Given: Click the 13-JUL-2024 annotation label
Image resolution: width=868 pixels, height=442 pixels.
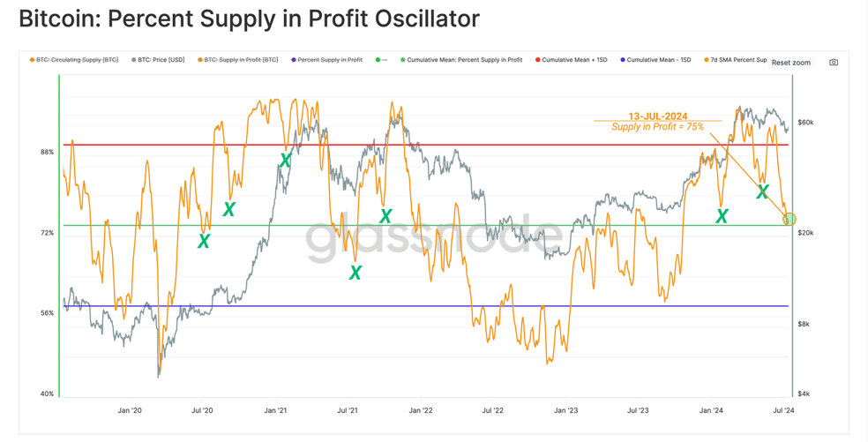Looking at the screenshot, I should (x=658, y=116).
